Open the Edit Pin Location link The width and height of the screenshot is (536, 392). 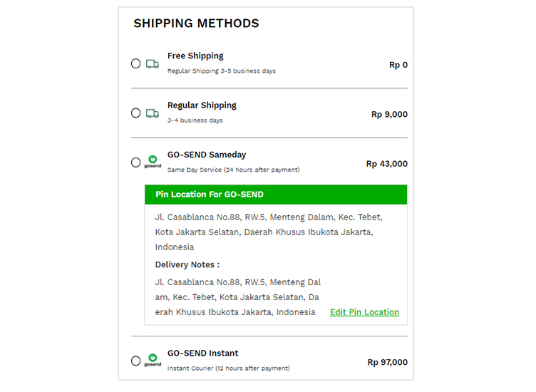pyautogui.click(x=364, y=312)
